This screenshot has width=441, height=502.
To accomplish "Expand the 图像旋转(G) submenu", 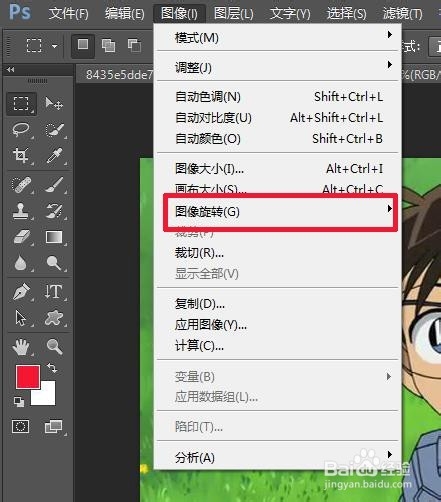I will point(277,211).
